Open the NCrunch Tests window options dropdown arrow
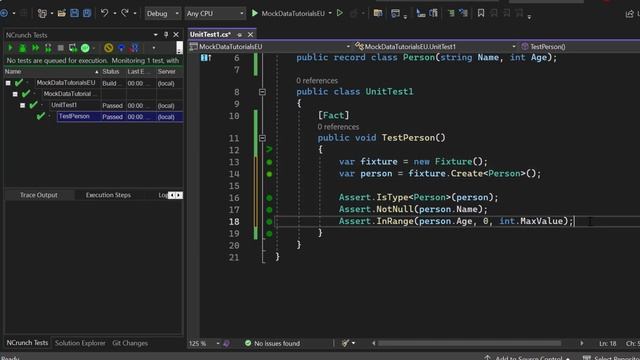This screenshot has height=360, width=640. (x=156, y=35)
